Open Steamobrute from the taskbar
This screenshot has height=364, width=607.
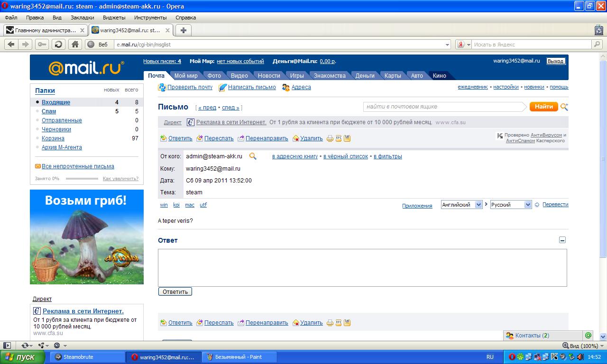pyautogui.click(x=88, y=357)
